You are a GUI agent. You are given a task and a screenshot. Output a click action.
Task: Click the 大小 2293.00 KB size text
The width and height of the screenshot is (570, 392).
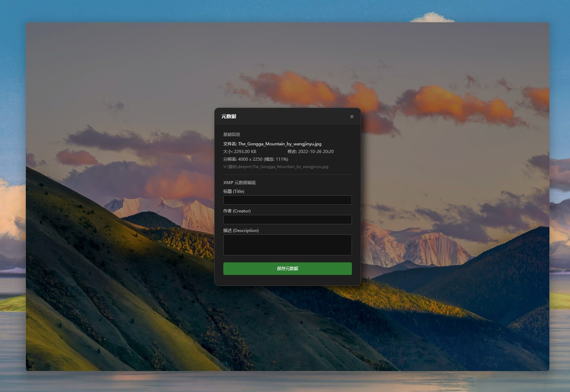(x=240, y=152)
